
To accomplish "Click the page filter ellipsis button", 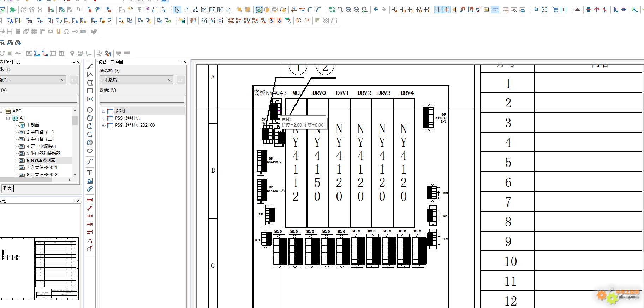I will pos(73,80).
